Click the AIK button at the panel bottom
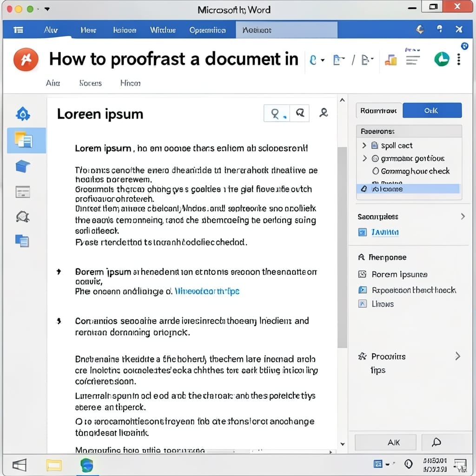476x476 pixels. pyautogui.click(x=385, y=443)
